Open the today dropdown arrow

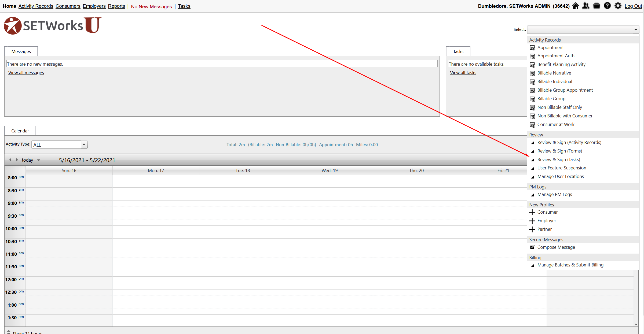click(39, 160)
